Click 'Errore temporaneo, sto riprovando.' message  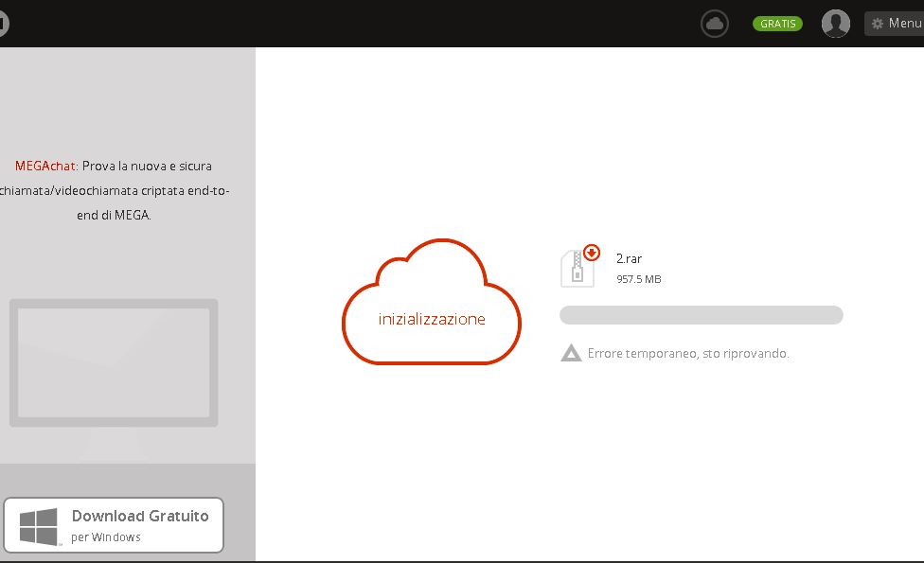[x=688, y=353]
